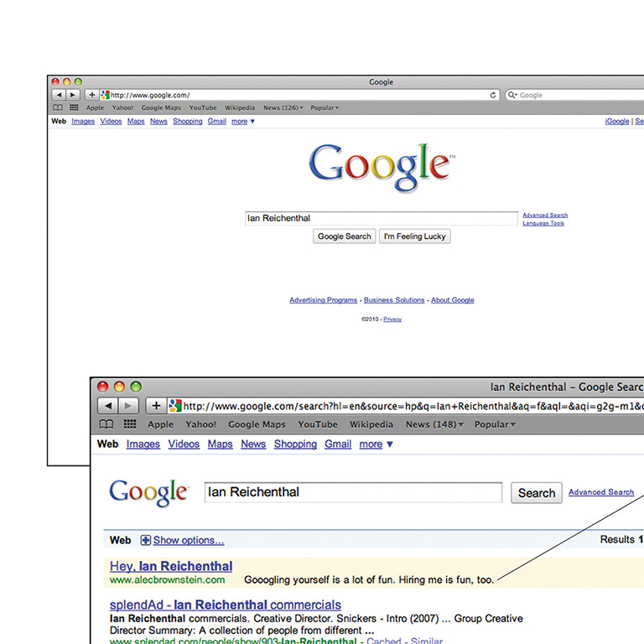Zoom the front search results window
The height and width of the screenshot is (644, 644).
136,387
